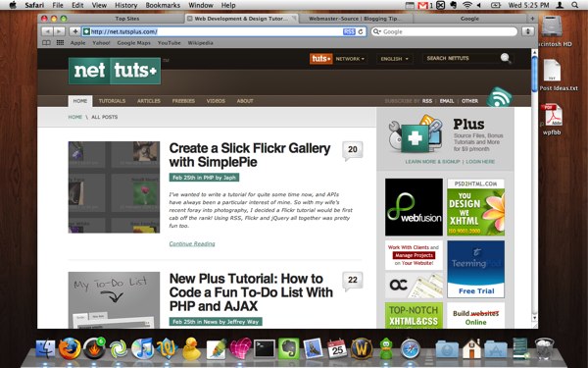Viewport: 588px width, 368px height.
Task: Open Finder from the Dock
Action: (45, 348)
